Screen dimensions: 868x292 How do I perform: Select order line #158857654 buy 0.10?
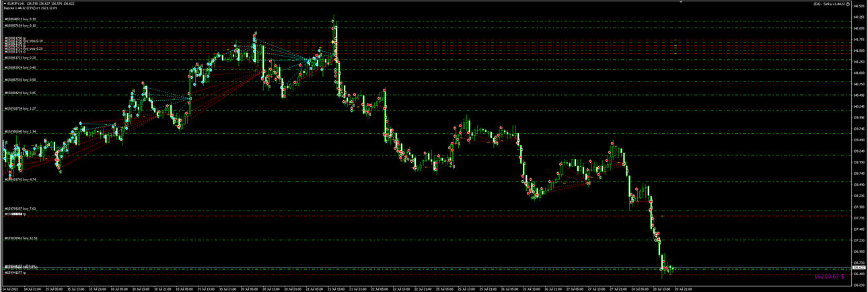[x=20, y=26]
